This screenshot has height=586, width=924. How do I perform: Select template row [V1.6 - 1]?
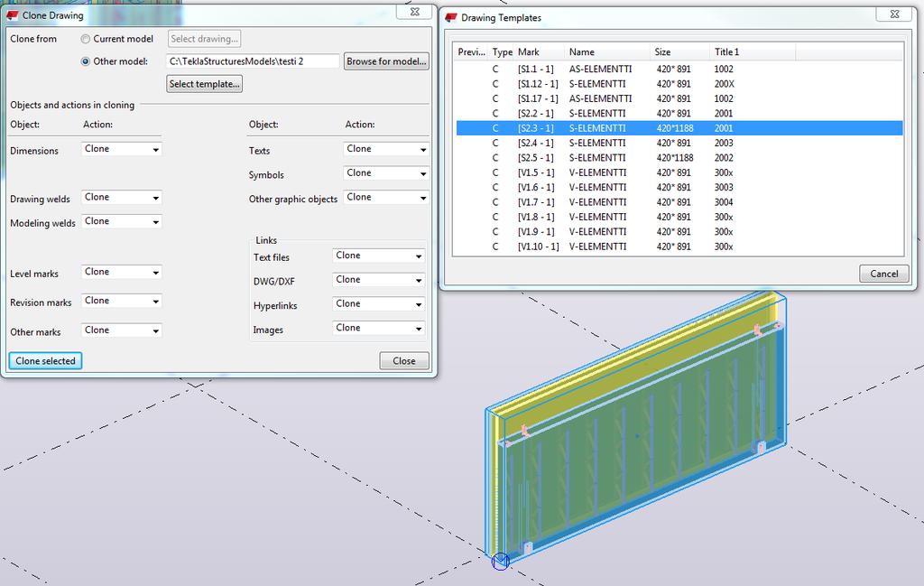679,187
